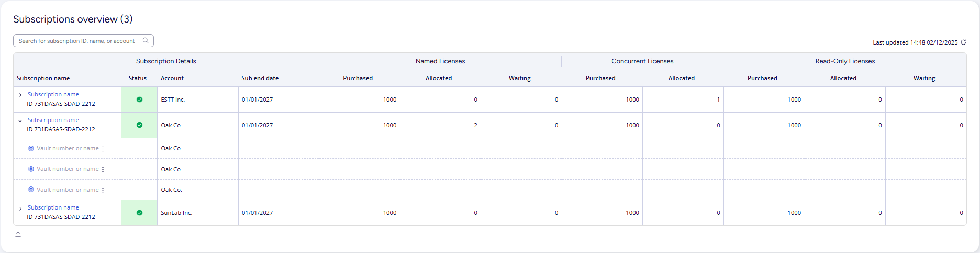
Task: Expand the SunLab Inc. subscription row
Action: [20, 208]
